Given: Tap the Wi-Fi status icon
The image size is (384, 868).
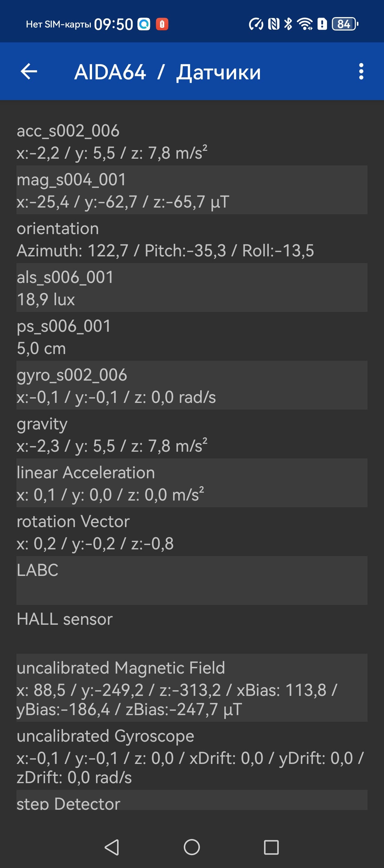Looking at the screenshot, I should 304,24.
